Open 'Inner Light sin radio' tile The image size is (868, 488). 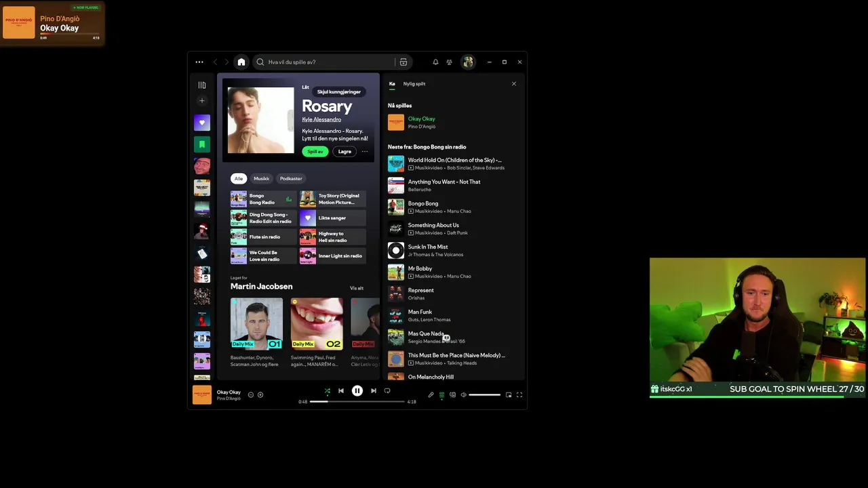[x=333, y=256]
